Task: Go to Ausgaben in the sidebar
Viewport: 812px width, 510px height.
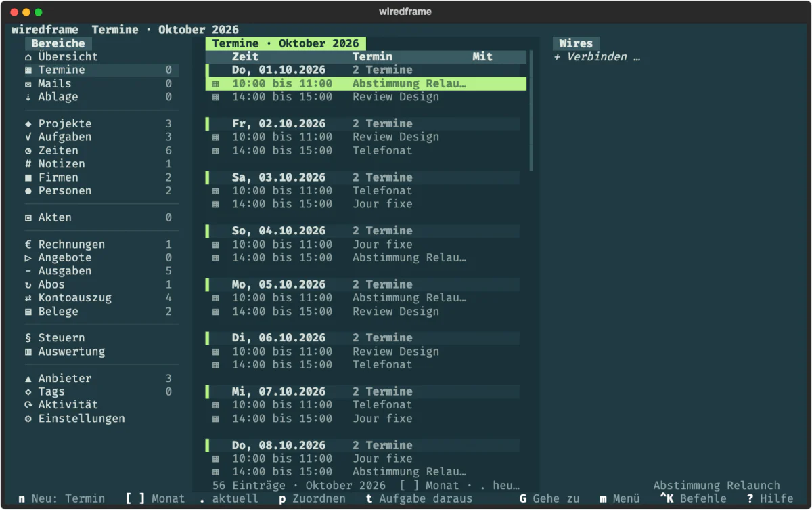Action: [x=101, y=271]
